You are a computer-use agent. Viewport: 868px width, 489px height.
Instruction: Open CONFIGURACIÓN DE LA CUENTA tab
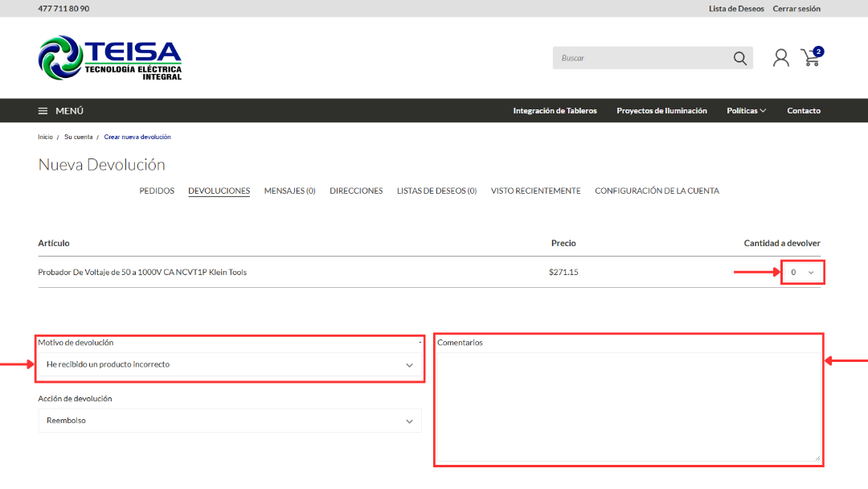pyautogui.click(x=657, y=191)
